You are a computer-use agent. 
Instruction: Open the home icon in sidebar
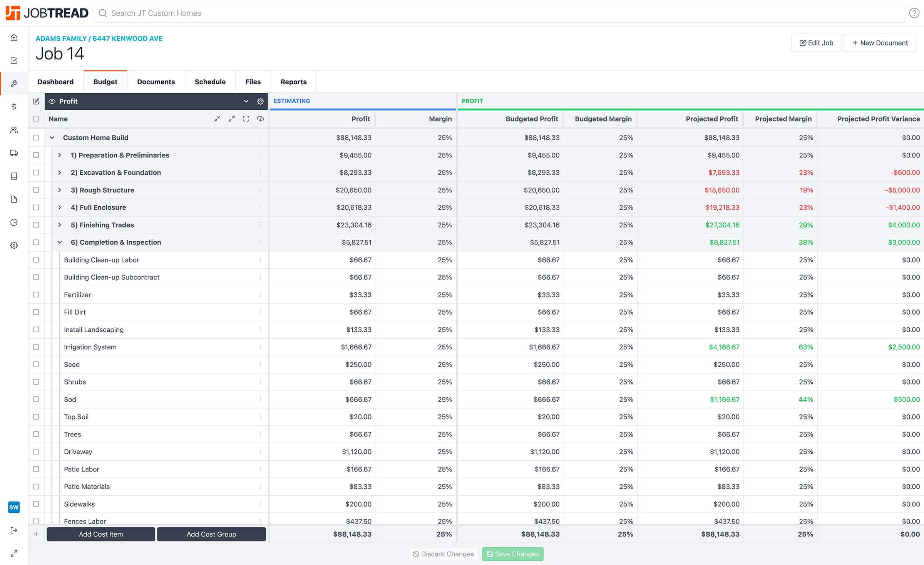tap(14, 37)
